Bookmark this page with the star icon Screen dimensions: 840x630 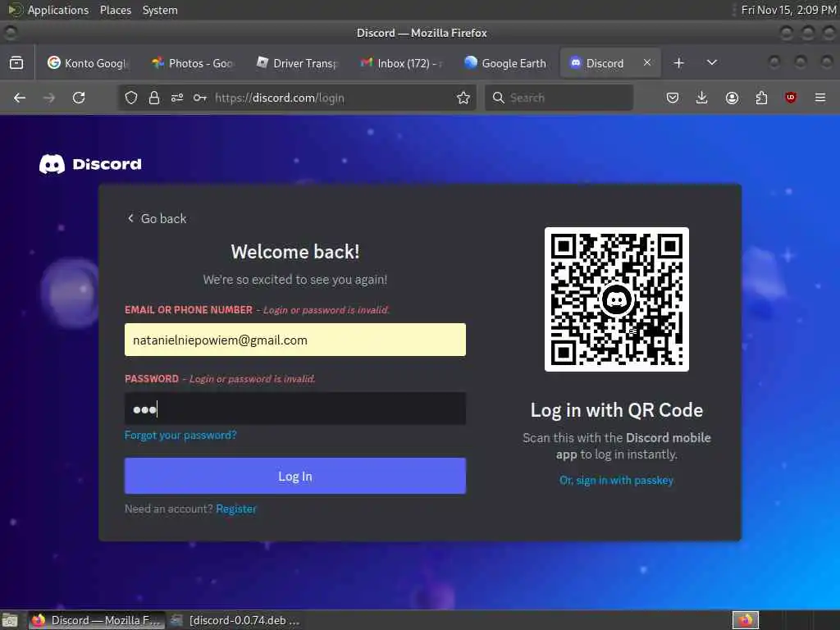pos(463,98)
